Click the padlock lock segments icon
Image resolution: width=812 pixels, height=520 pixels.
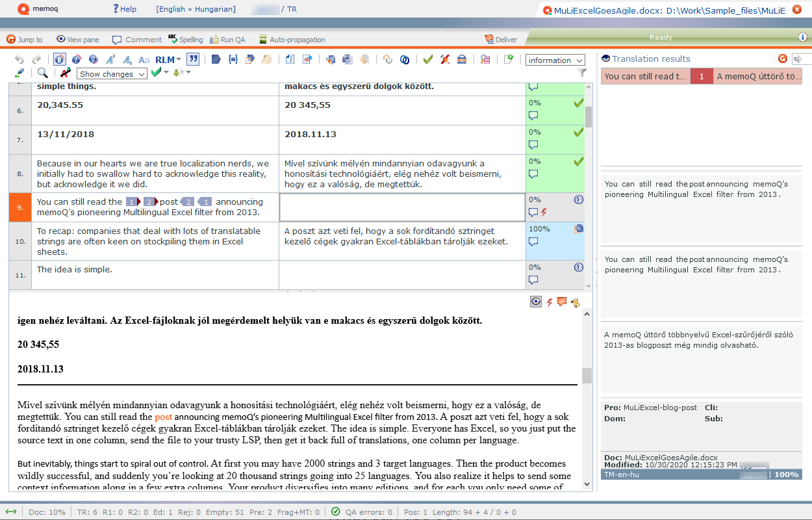(x=462, y=60)
